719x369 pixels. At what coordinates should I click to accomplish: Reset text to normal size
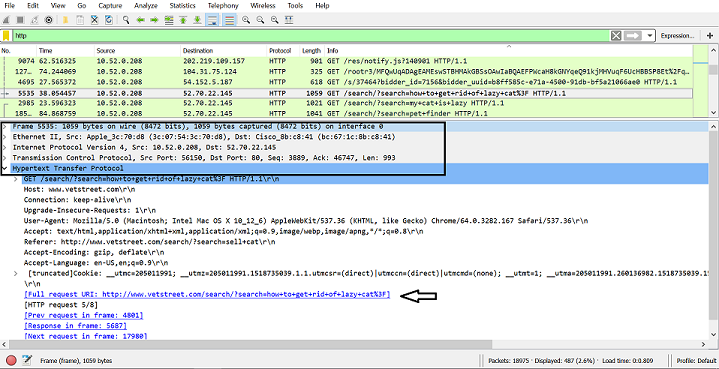coord(275,20)
